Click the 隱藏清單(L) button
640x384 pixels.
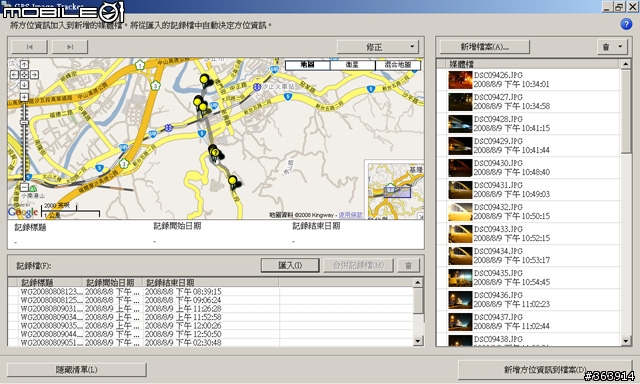(x=77, y=370)
